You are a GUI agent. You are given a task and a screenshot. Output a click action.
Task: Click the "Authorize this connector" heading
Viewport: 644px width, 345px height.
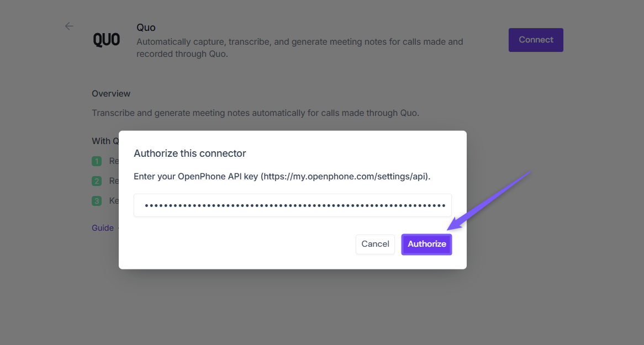click(190, 153)
